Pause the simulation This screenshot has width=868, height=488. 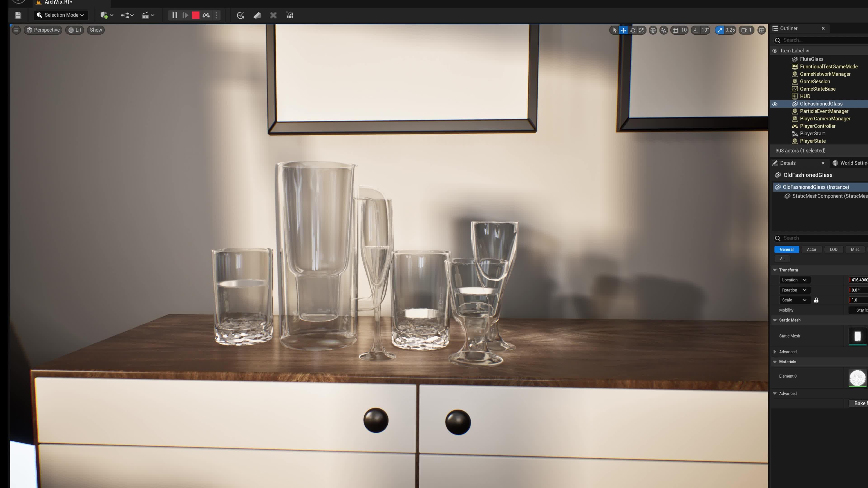[175, 15]
